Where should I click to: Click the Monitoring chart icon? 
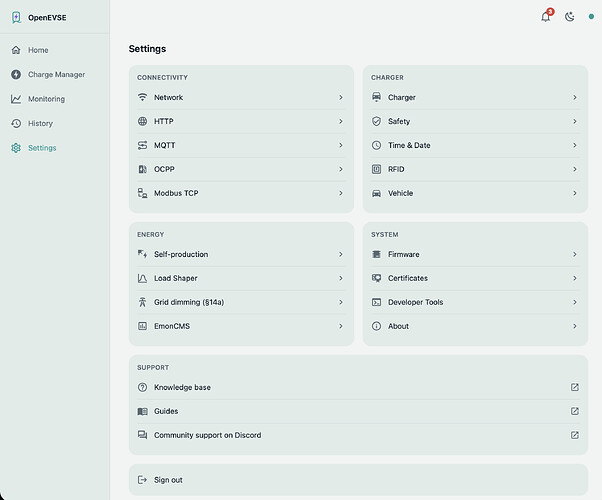[x=16, y=99]
